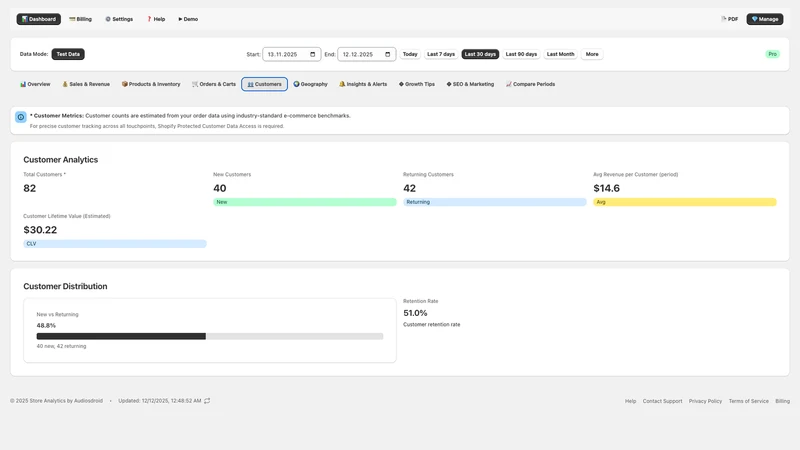Select Last 7 days range
The image size is (800, 450).
point(441,54)
